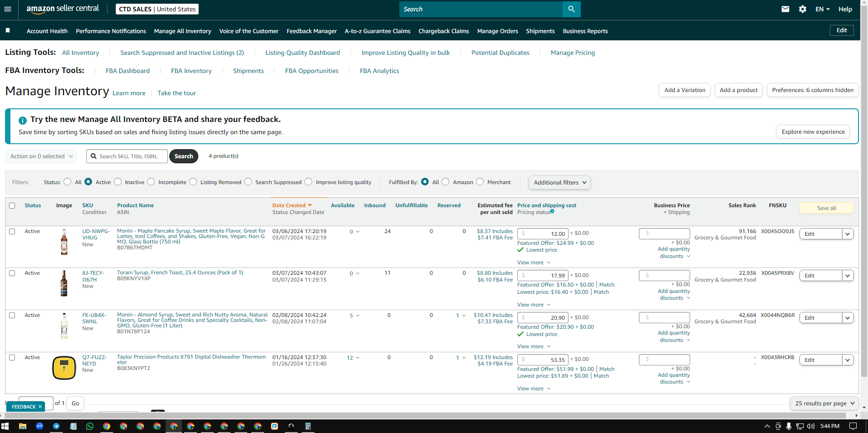Image resolution: width=868 pixels, height=433 pixels.
Task: Check the box for Taylor Precision Products row
Action: [x=12, y=357]
